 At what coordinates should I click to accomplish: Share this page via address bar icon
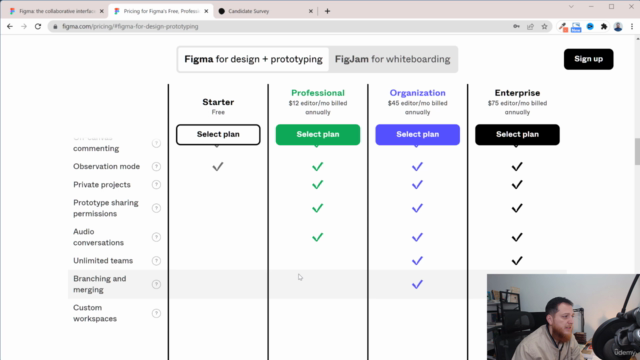[530, 27]
